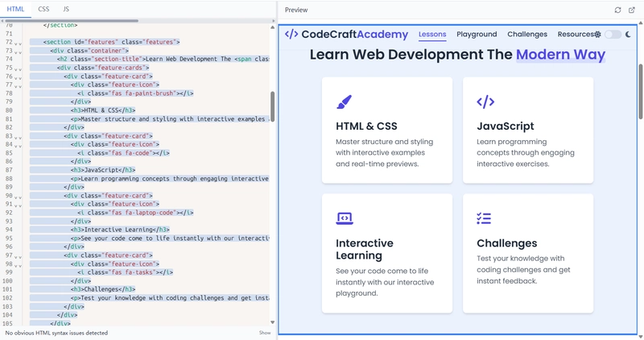The height and width of the screenshot is (340, 644).
Task: Click the tasks checklist icon on Challenges card
Action: point(484,218)
